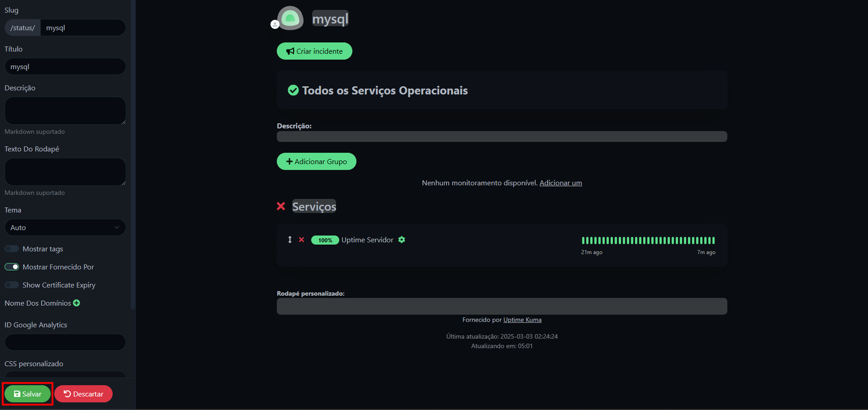
Task: Save the status page with Salvar
Action: pos(28,394)
